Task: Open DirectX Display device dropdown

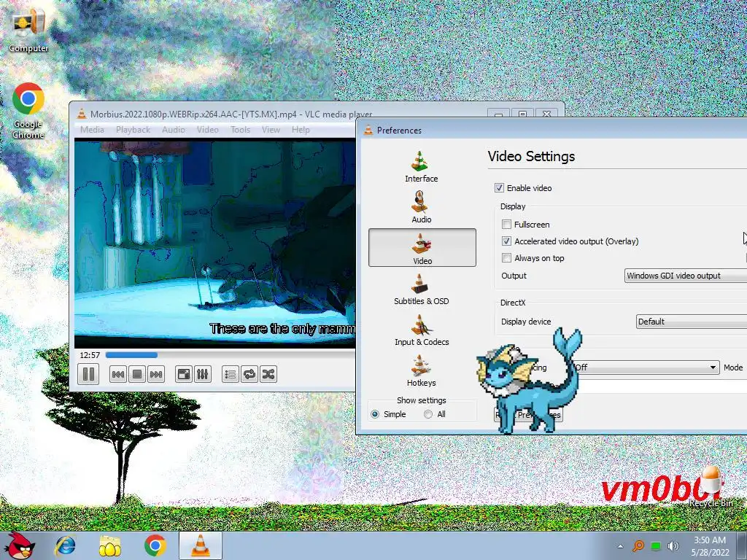Action: click(x=692, y=322)
